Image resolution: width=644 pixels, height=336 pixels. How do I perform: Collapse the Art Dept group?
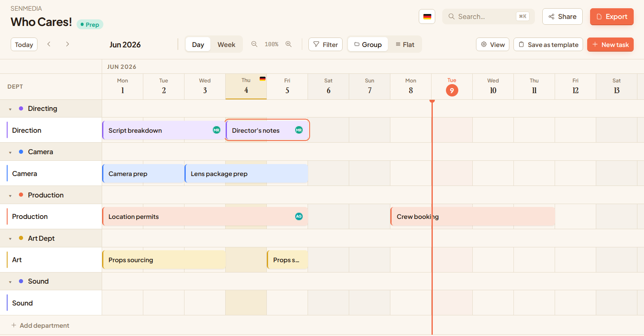pyautogui.click(x=10, y=239)
